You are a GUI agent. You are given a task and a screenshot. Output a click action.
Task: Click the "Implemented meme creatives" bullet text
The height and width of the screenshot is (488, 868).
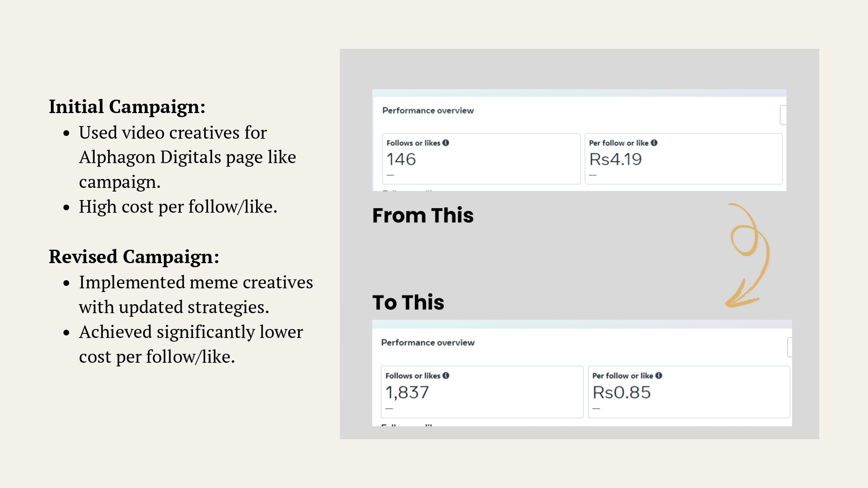coord(196,282)
